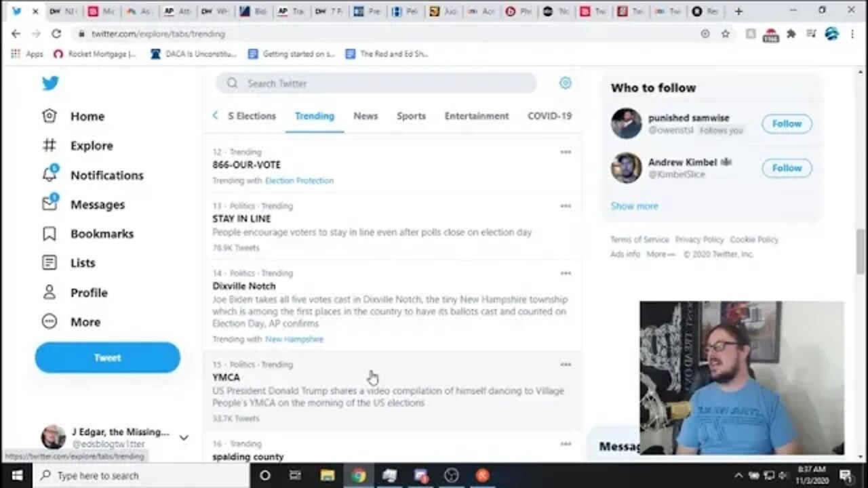The image size is (868, 488).
Task: Open the Ads info footer link
Action: [x=625, y=254]
